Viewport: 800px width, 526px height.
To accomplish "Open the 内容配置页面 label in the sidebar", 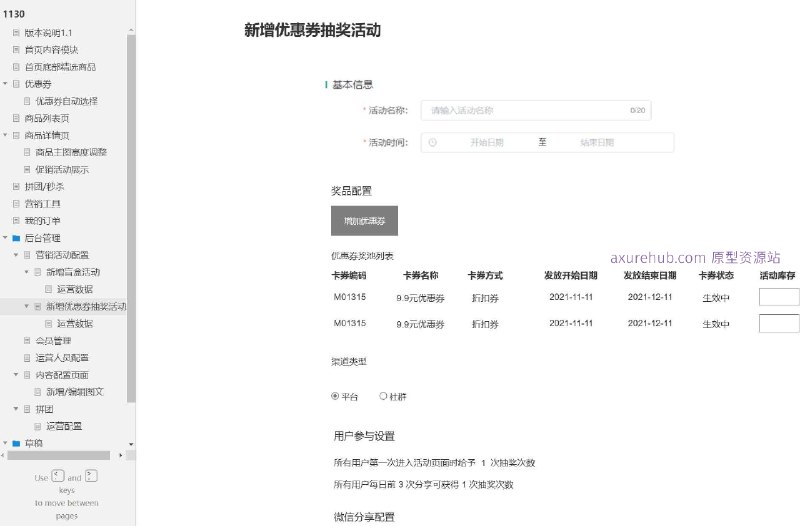I will point(62,374).
